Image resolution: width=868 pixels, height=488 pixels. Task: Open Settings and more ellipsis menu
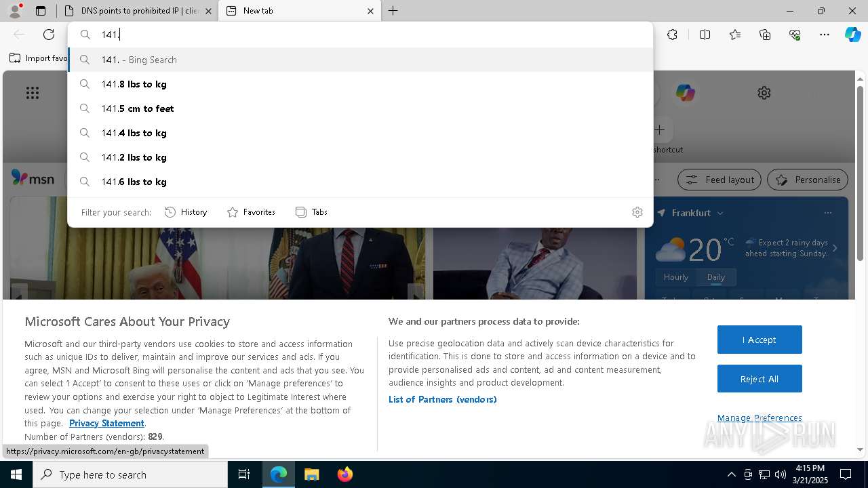pyautogui.click(x=825, y=35)
